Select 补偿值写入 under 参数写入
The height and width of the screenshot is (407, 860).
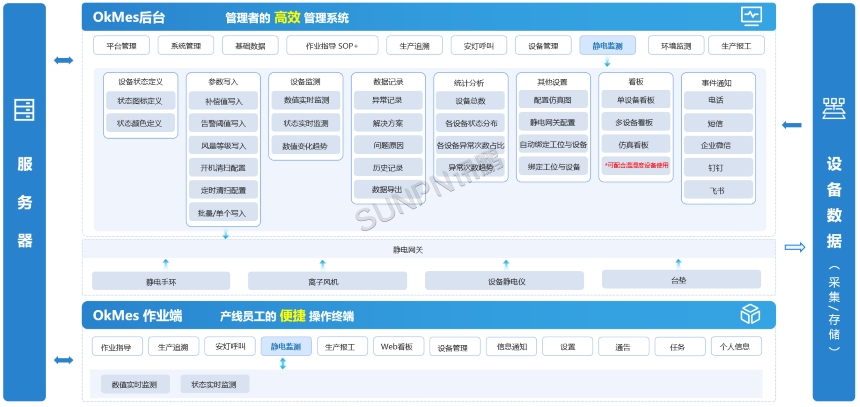(x=223, y=100)
